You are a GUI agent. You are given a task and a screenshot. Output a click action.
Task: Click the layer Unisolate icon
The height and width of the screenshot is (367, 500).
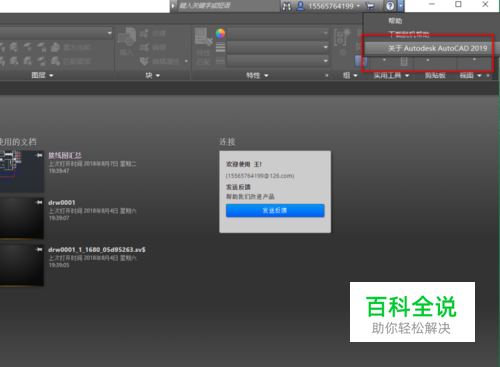pyautogui.click(x=13, y=61)
